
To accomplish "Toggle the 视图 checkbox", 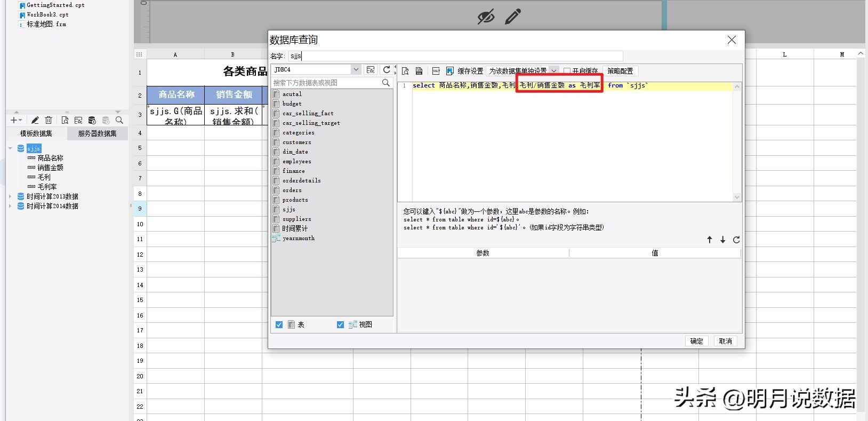I will pyautogui.click(x=340, y=324).
